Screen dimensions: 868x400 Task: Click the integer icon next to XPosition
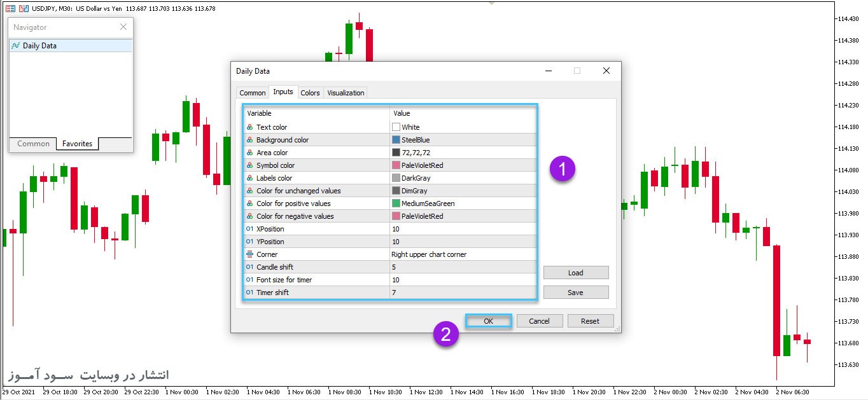249,229
